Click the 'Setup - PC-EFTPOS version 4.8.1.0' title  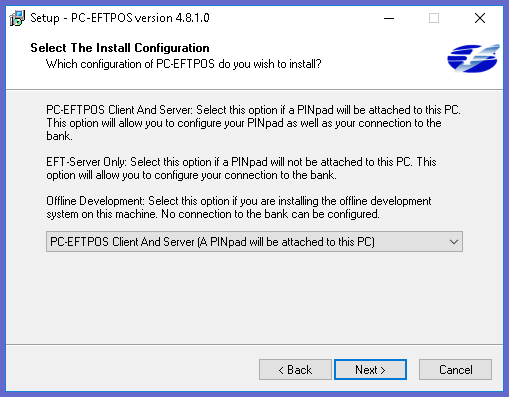[120, 18]
